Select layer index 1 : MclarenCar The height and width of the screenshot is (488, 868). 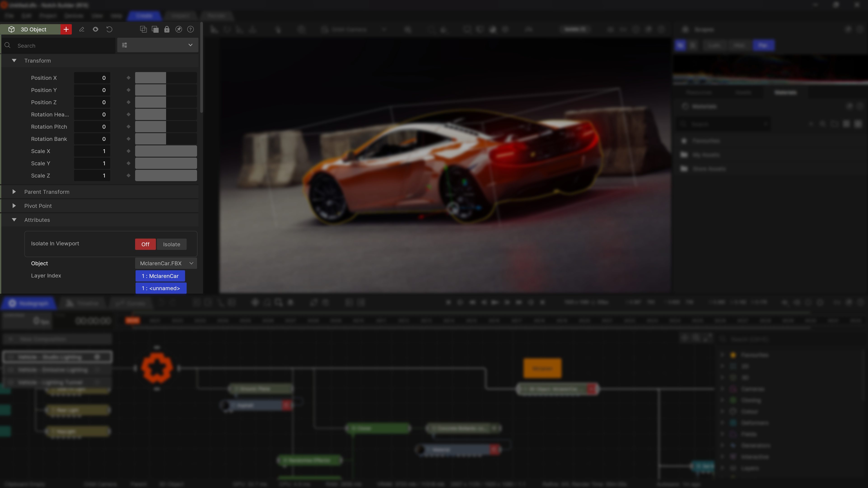click(160, 276)
